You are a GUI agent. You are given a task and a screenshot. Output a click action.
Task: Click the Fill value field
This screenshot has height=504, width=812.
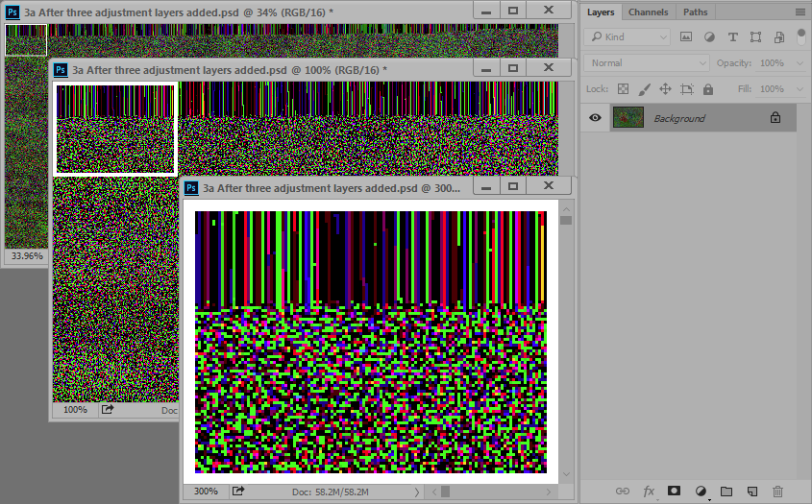click(774, 89)
